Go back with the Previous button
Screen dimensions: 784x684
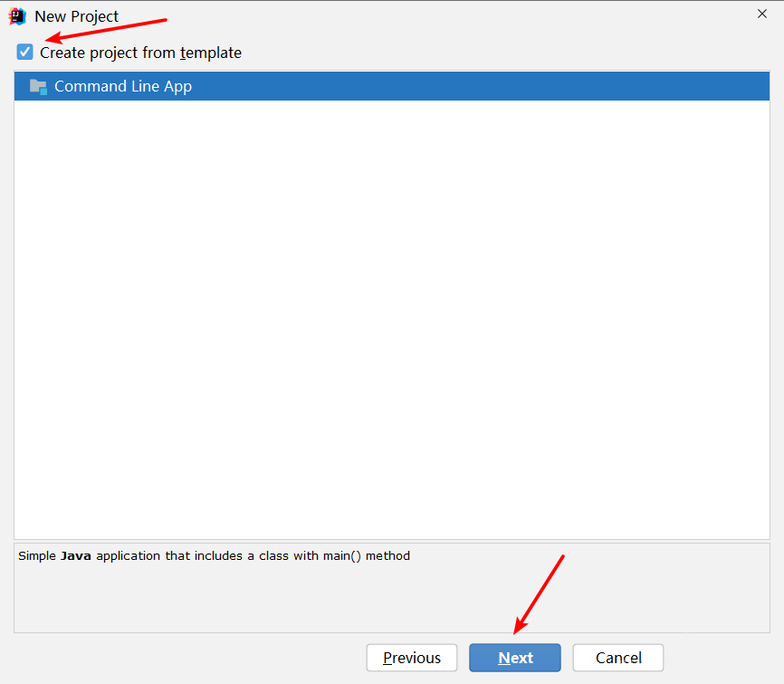(412, 658)
